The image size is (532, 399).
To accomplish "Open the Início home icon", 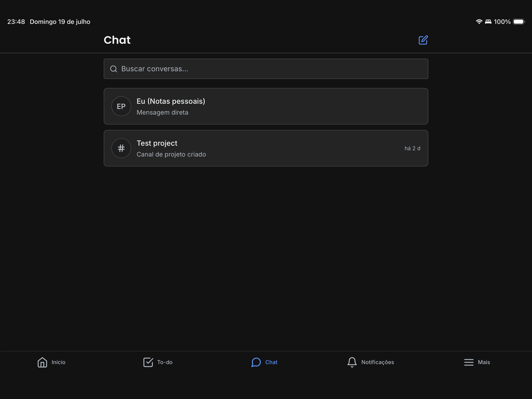I will [42, 362].
